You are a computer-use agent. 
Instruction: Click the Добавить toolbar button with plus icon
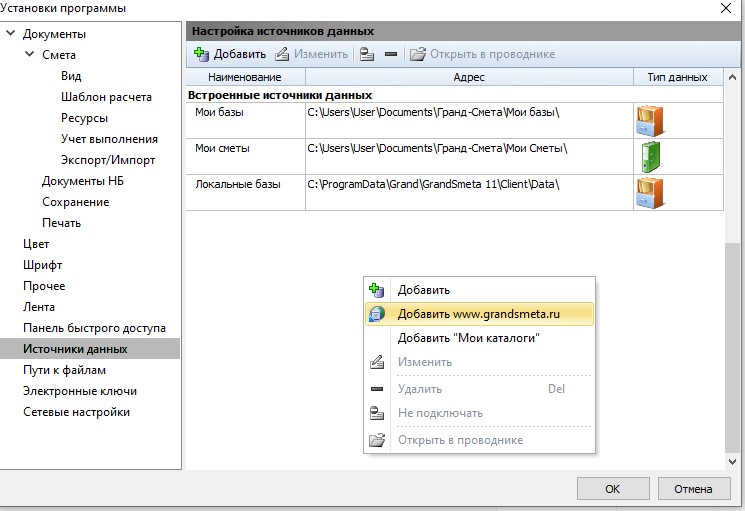tap(229, 54)
